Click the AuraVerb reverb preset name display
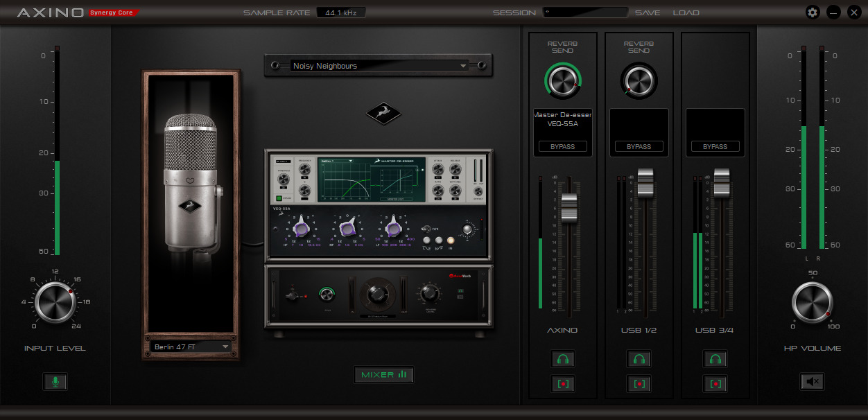The image size is (868, 420). pos(378,317)
